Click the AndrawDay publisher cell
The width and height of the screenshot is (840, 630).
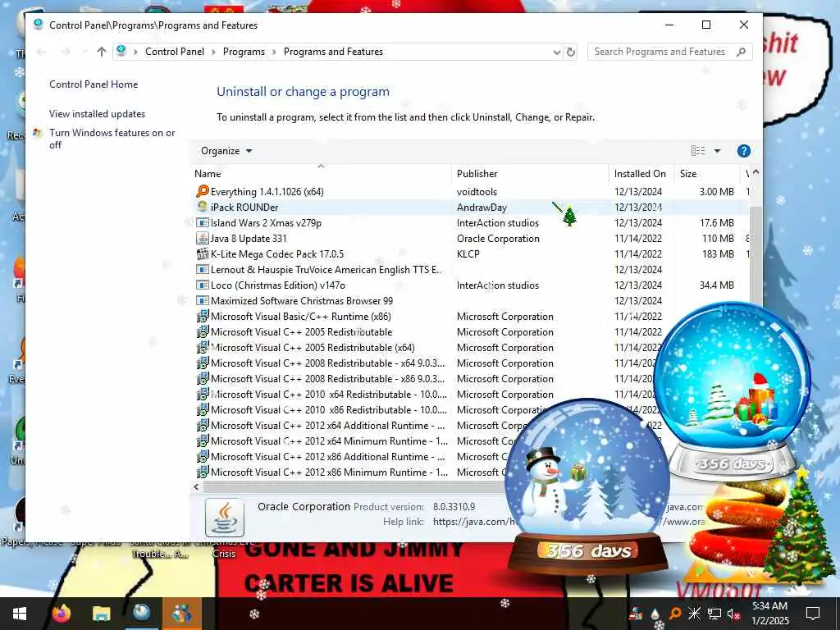tap(482, 207)
